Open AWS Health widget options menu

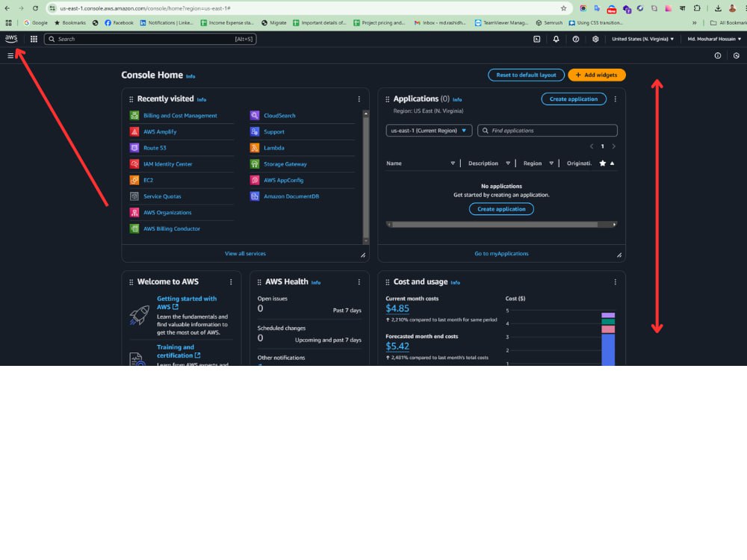pyautogui.click(x=359, y=282)
